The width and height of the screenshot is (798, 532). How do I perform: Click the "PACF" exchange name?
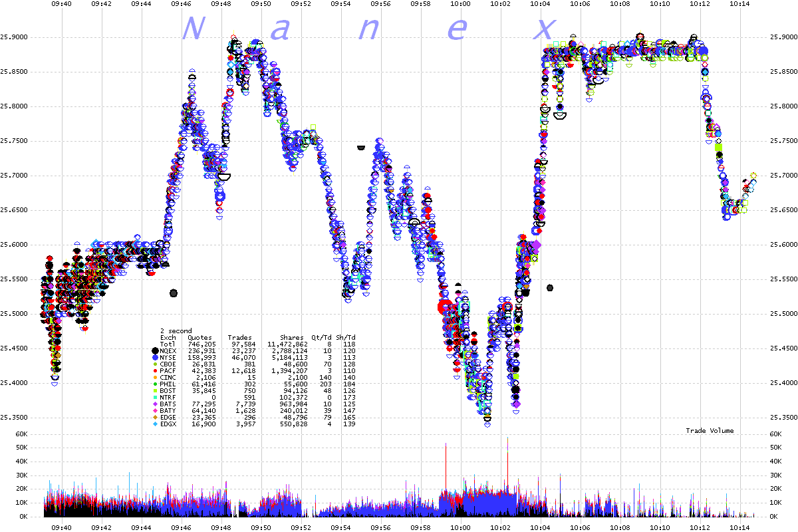click(168, 371)
